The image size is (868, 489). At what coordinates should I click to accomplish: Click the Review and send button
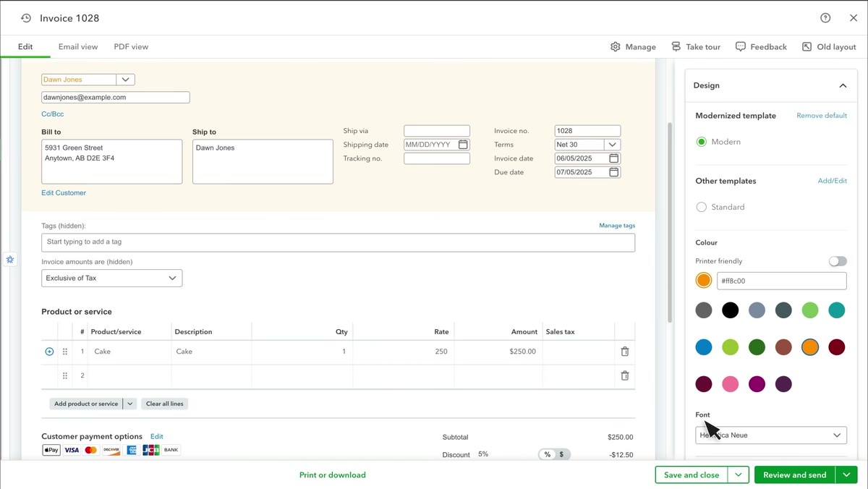tap(795, 475)
